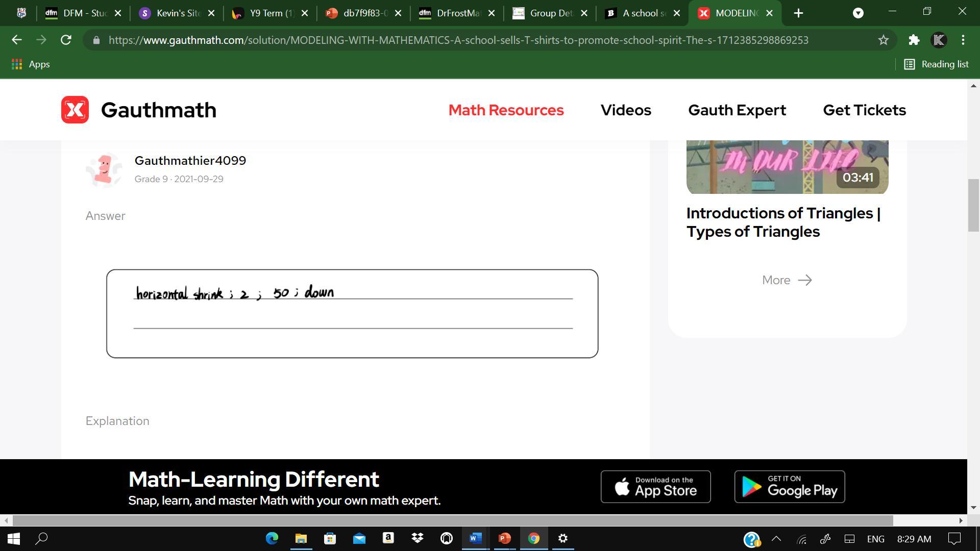Open PowerPoint from the taskbar
980x551 pixels.
504,539
